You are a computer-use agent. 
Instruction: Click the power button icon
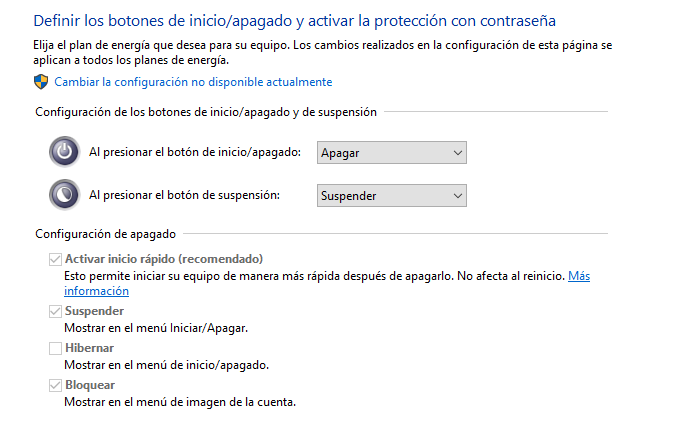pyautogui.click(x=64, y=152)
